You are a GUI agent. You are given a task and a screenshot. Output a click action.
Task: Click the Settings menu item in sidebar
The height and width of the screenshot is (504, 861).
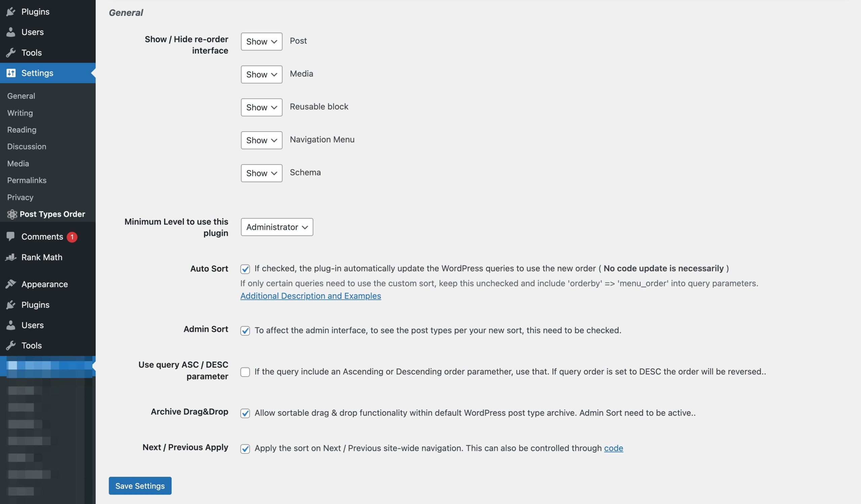37,73
